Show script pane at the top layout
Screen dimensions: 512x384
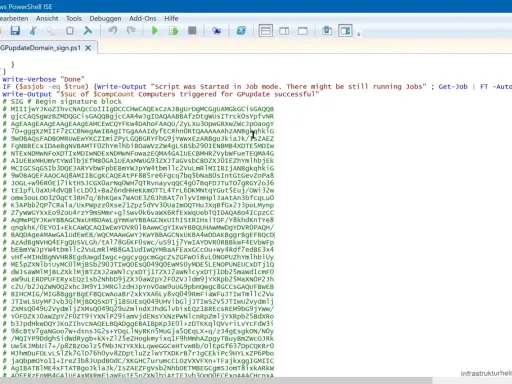[x=266, y=31]
